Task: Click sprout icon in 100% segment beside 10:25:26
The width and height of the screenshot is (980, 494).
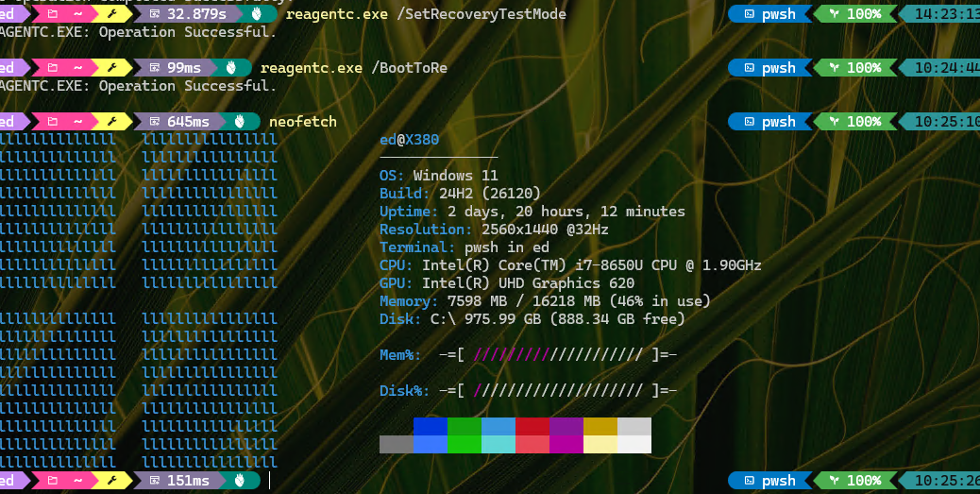Action: [x=834, y=480]
